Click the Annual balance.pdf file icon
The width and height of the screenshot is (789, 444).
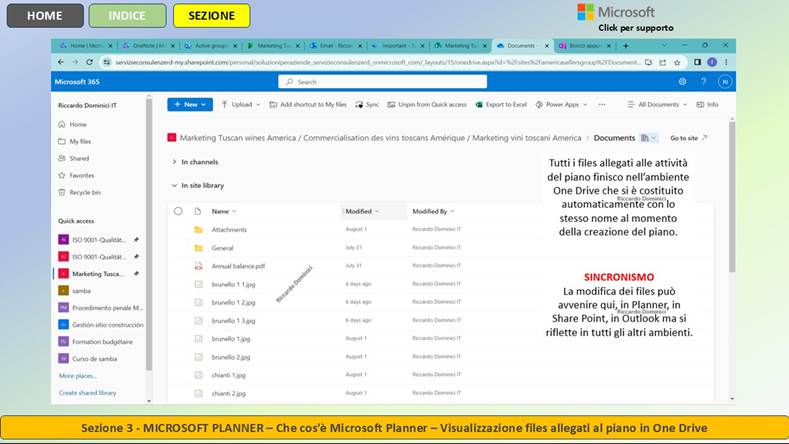[198, 266]
